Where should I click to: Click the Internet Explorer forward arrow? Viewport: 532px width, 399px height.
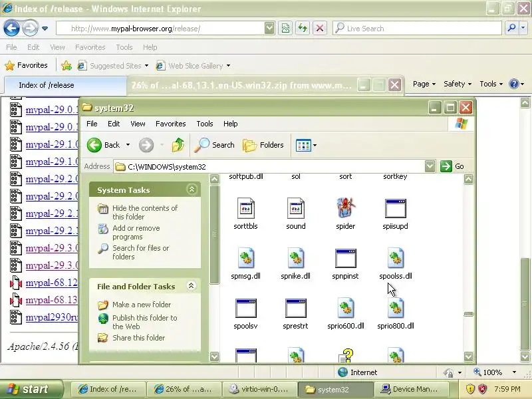(x=30, y=28)
